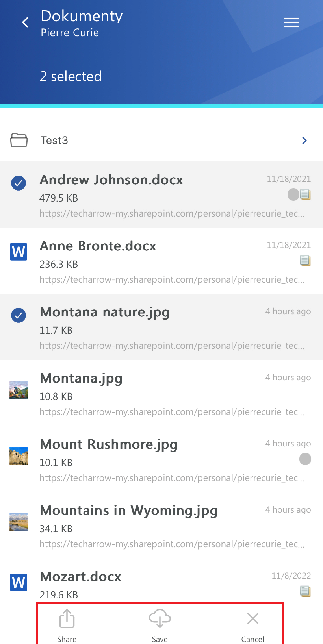This screenshot has width=323, height=644.
Task: Select the Mozart.docx file name
Action: coord(81,577)
